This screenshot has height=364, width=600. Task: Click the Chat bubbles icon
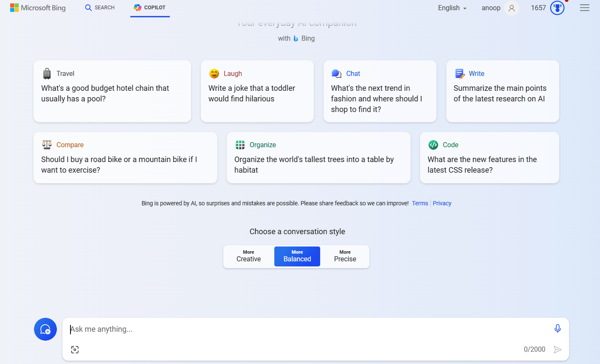pyautogui.click(x=336, y=74)
